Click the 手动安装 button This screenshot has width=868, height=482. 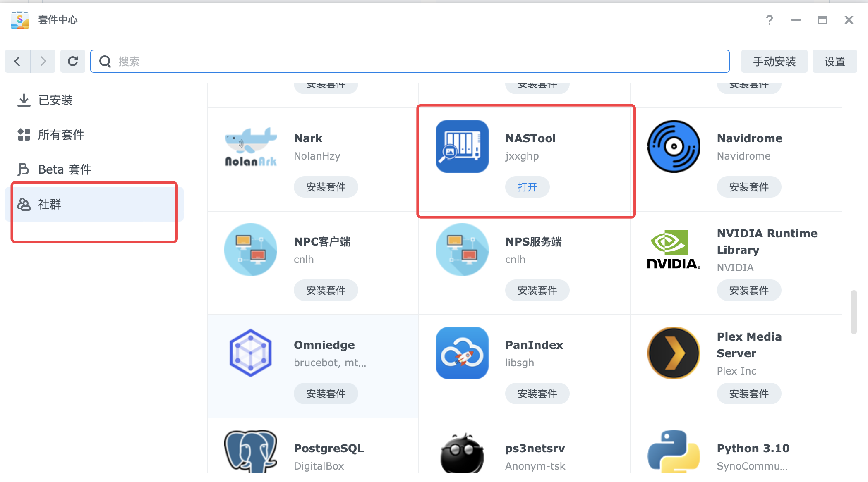coord(774,61)
